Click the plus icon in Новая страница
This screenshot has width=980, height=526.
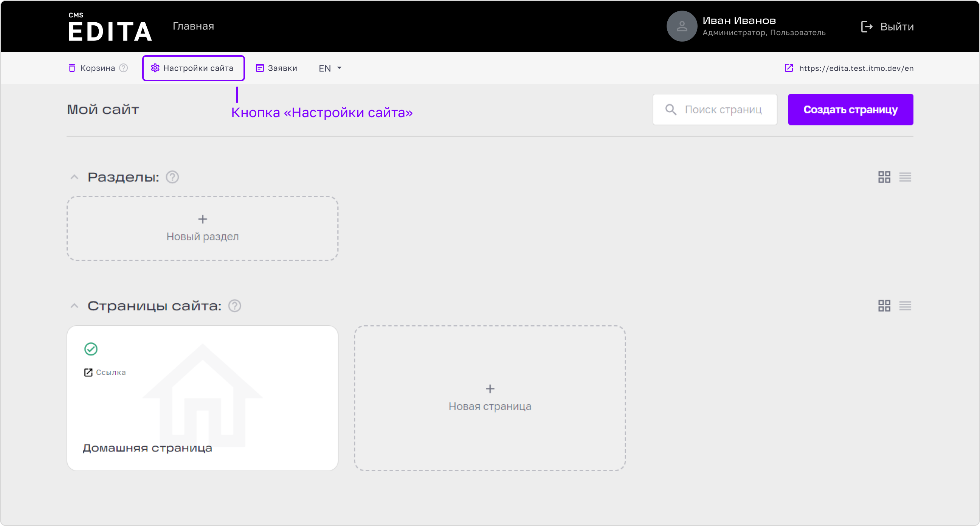tap(490, 389)
